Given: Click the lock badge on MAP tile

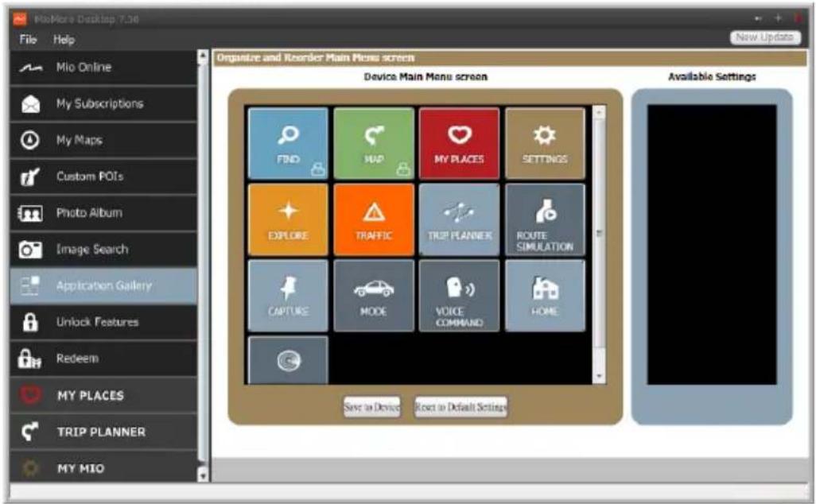Looking at the screenshot, I should pyautogui.click(x=403, y=169).
